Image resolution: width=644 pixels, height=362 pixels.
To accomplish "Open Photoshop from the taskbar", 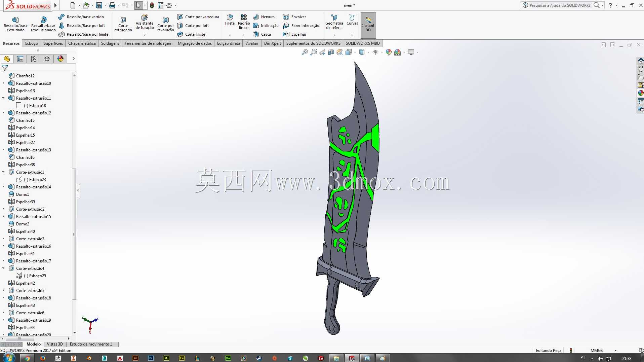I will point(151,358).
